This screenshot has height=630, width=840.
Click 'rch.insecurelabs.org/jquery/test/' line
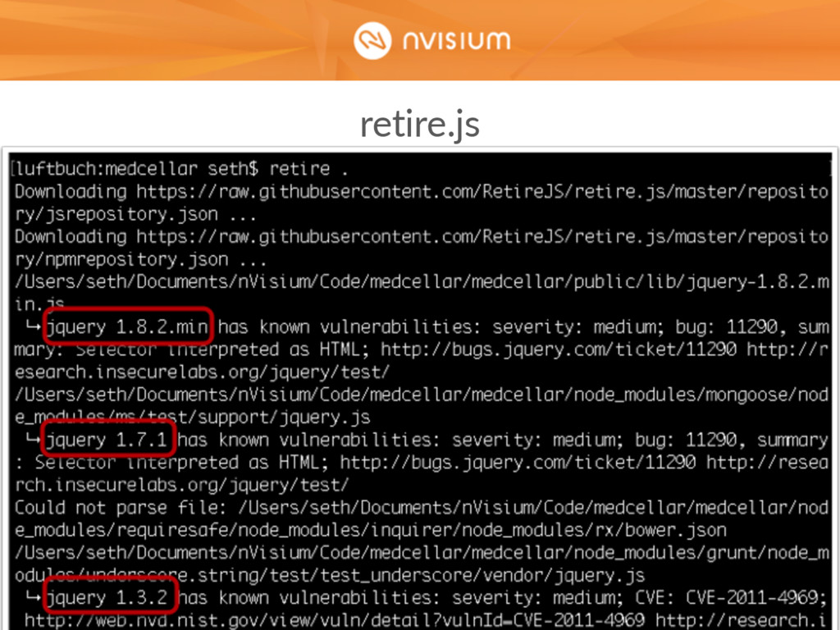[x=181, y=485]
